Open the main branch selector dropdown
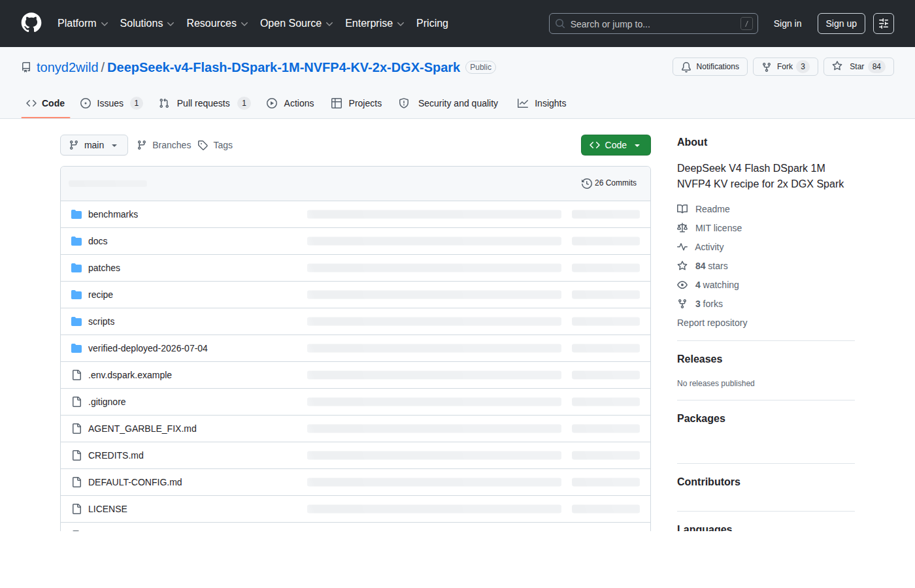915x588 pixels. click(x=94, y=145)
